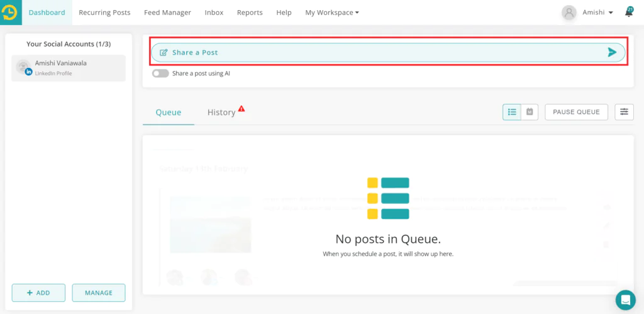Click the edit pencil icon in Share a Post
The height and width of the screenshot is (314, 644).
[x=164, y=53]
